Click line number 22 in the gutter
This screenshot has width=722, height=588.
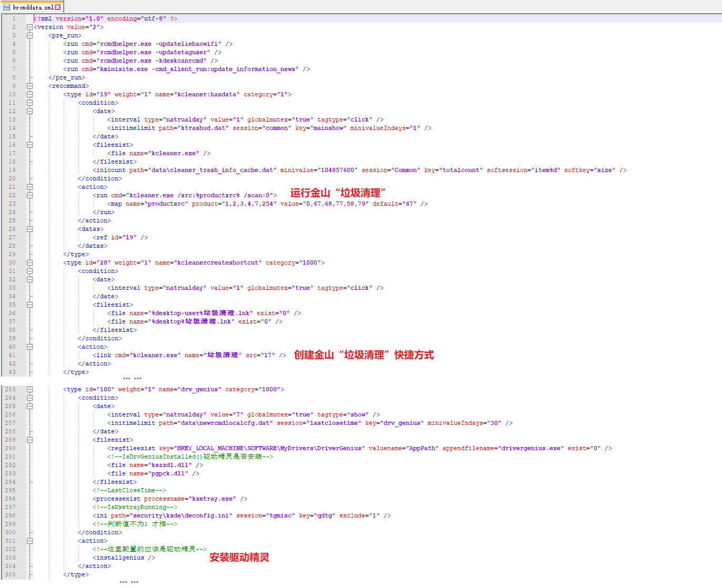pos(12,195)
